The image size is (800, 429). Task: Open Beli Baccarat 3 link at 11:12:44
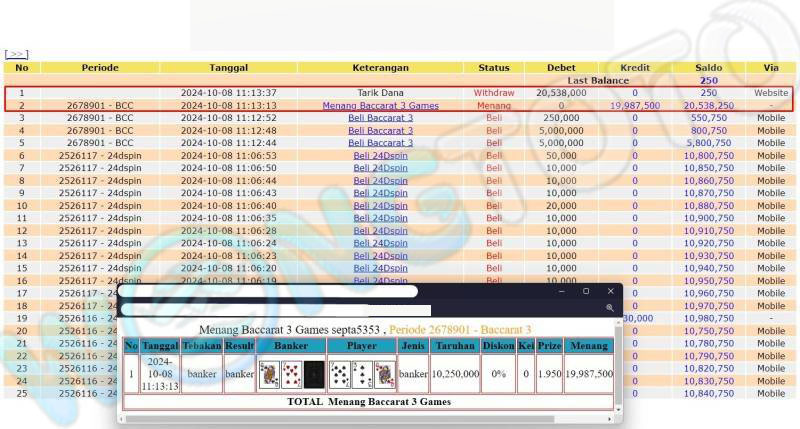coord(380,143)
